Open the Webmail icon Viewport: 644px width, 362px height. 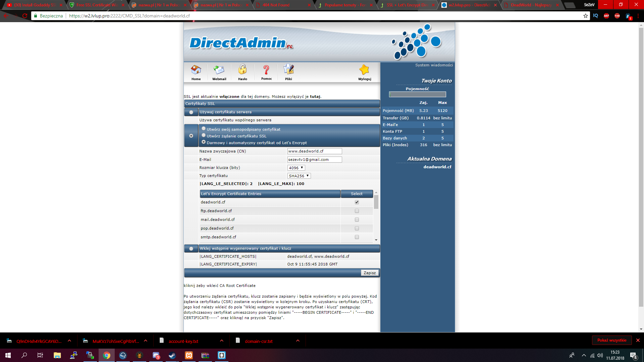click(x=219, y=70)
